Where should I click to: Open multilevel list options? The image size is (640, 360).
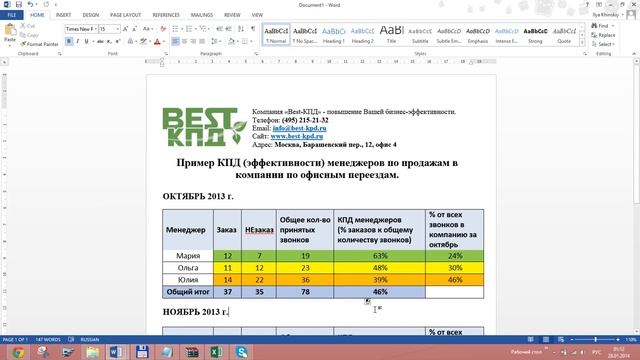point(203,29)
